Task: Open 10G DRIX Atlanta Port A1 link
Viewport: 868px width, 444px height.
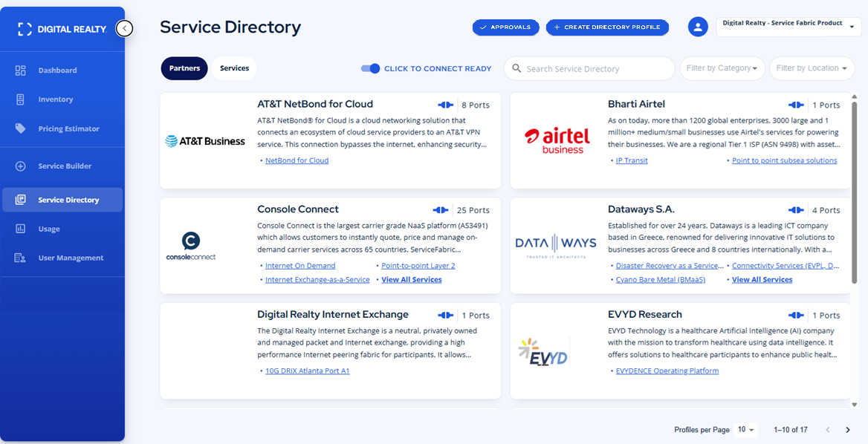Action: 307,370
